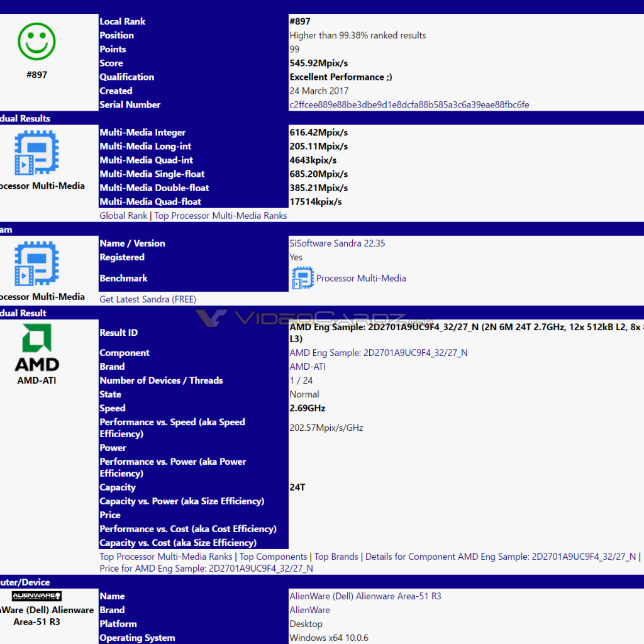Click the Result ID label
The width and height of the screenshot is (644, 644).
pos(118,333)
